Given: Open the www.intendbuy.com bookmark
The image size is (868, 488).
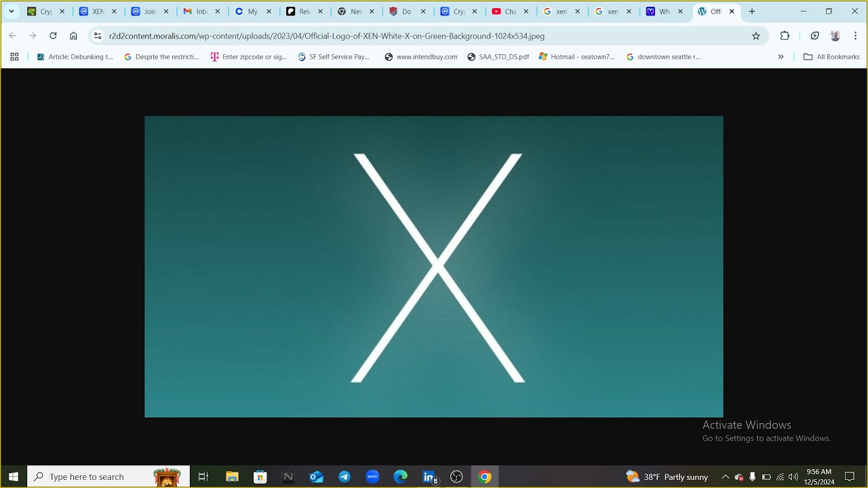Looking at the screenshot, I should click(420, 57).
